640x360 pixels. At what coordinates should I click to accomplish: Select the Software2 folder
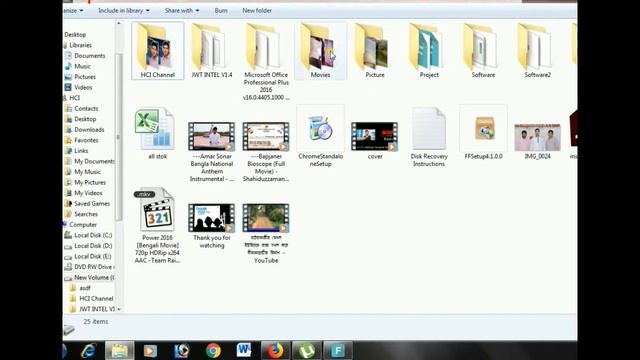(538, 51)
